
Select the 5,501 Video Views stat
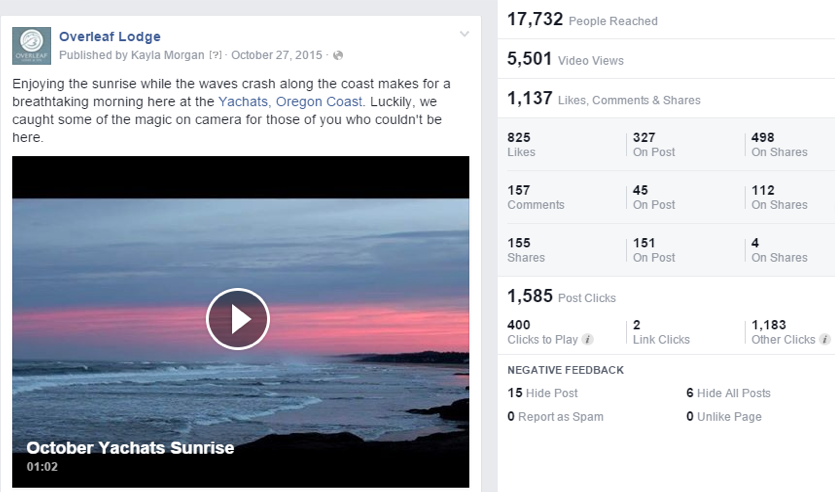pos(565,59)
